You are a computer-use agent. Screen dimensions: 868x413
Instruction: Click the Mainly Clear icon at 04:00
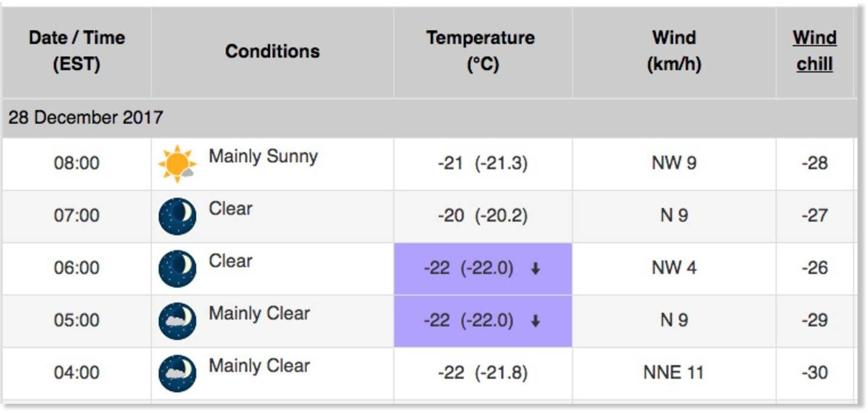tap(177, 373)
